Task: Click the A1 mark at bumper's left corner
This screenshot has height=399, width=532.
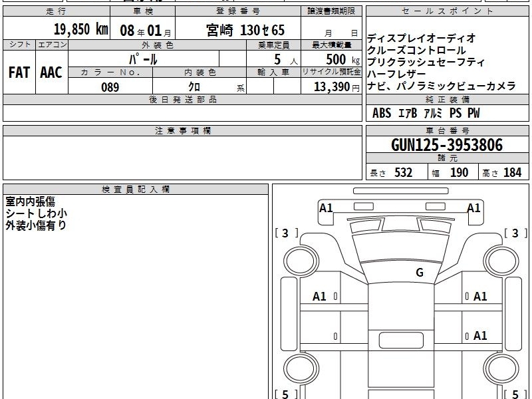Action: coord(326,207)
